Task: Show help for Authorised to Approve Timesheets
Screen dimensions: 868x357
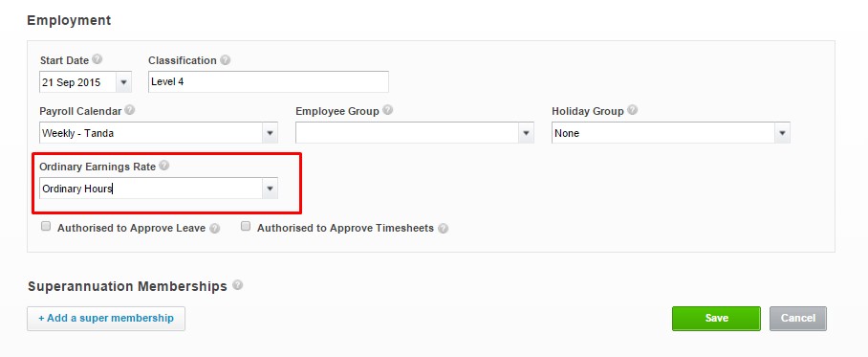Action: pyautogui.click(x=443, y=229)
